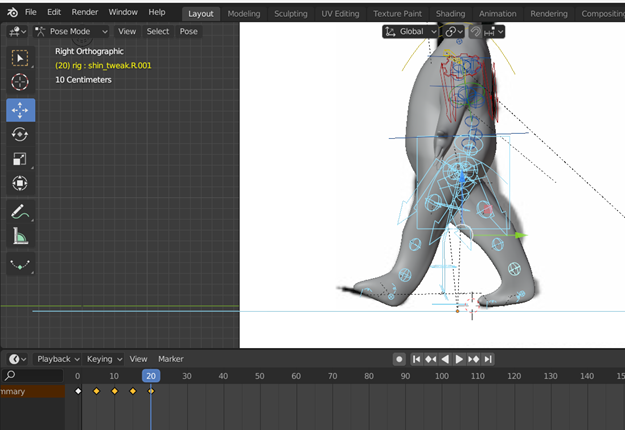This screenshot has height=430, width=625.
Task: Click the keyframe at frame 10
Action: click(x=114, y=391)
